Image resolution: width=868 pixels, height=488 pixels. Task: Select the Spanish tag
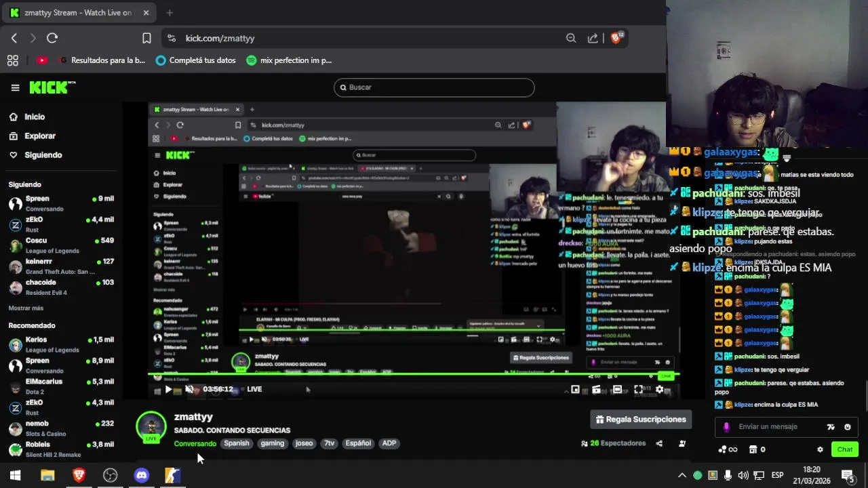[237, 443]
